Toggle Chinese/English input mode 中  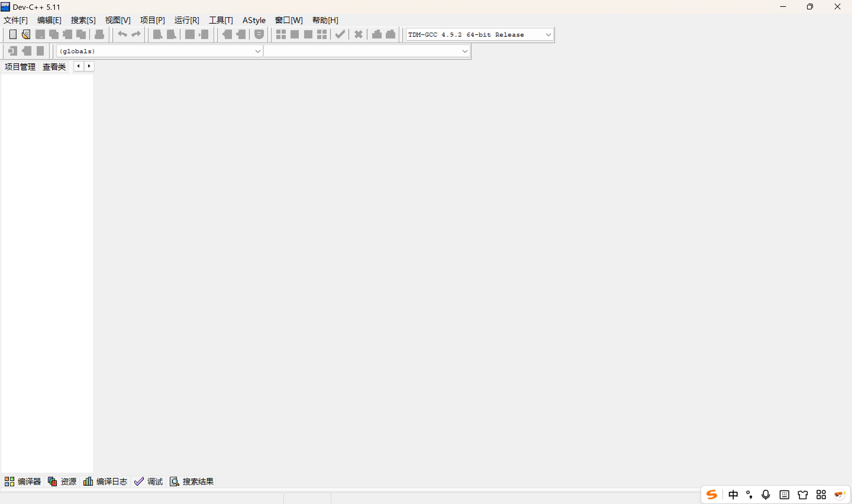point(733,495)
